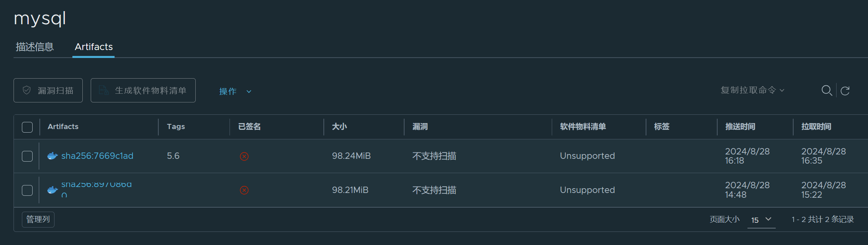The height and width of the screenshot is (245, 868).
Task: Click Docker icon in second artifact row
Action: pos(53,190)
